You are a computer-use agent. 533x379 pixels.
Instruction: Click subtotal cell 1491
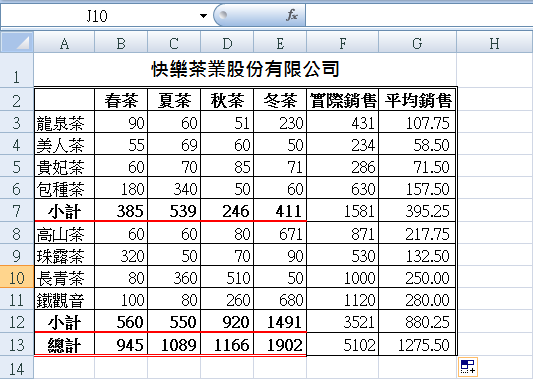pos(280,321)
